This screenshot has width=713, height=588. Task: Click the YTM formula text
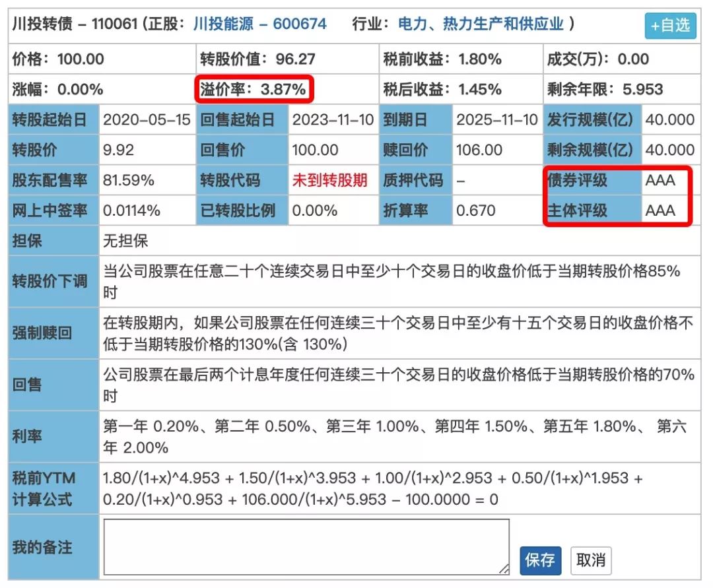(x=373, y=488)
